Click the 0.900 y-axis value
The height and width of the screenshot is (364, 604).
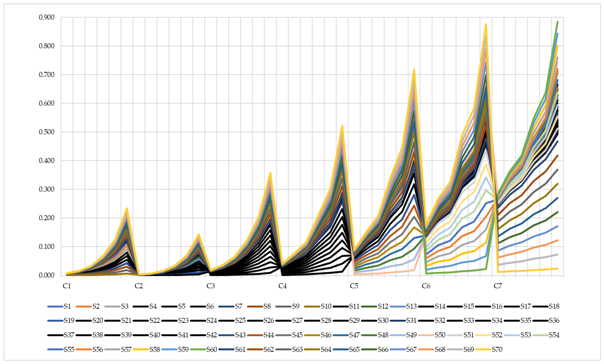(47, 17)
